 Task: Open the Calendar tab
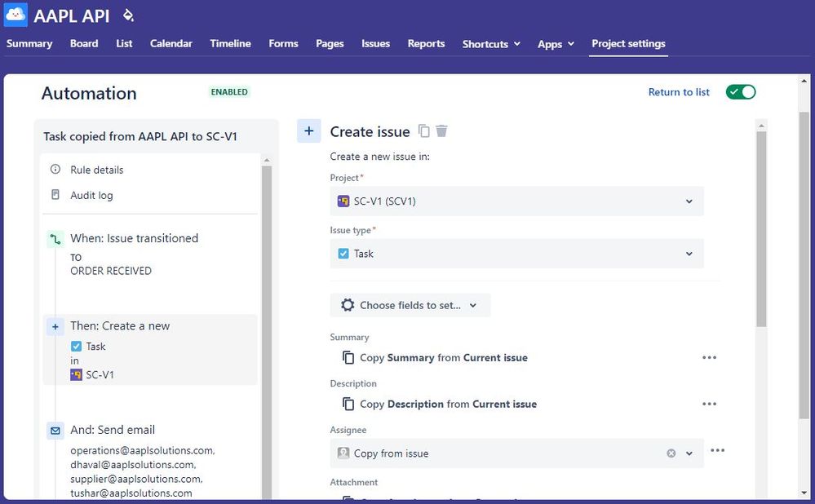click(x=171, y=44)
